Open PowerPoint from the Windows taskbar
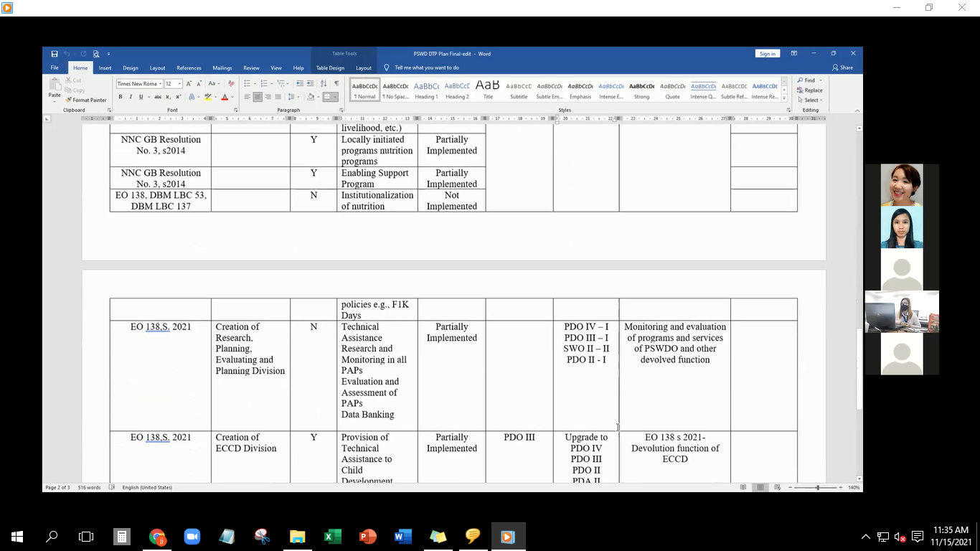 coord(368,537)
